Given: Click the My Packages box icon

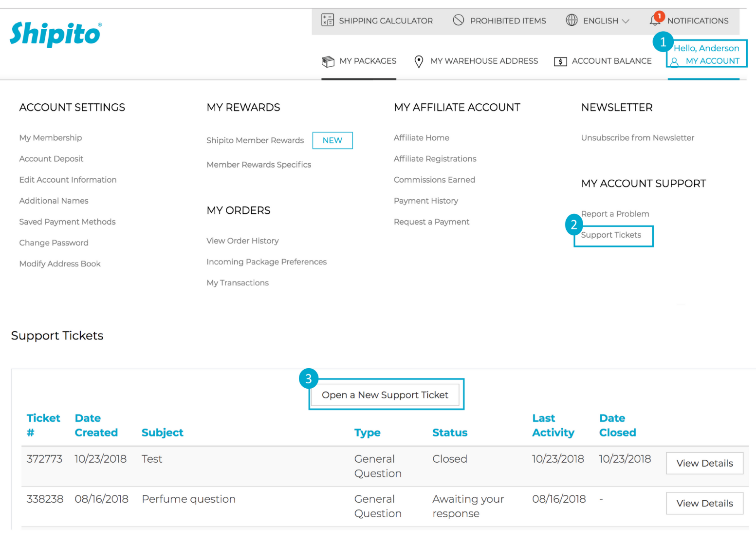Looking at the screenshot, I should (328, 61).
